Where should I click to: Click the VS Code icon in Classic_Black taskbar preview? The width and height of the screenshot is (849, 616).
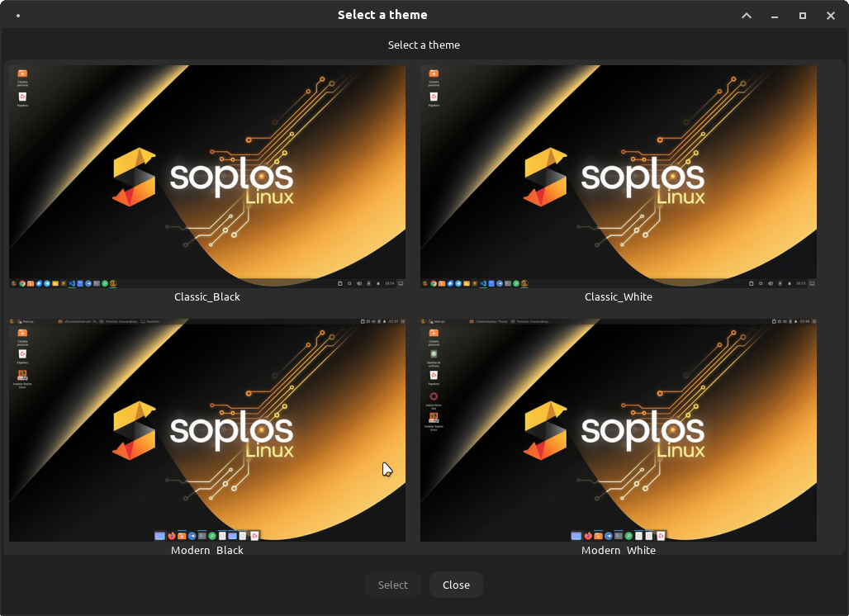(71, 283)
